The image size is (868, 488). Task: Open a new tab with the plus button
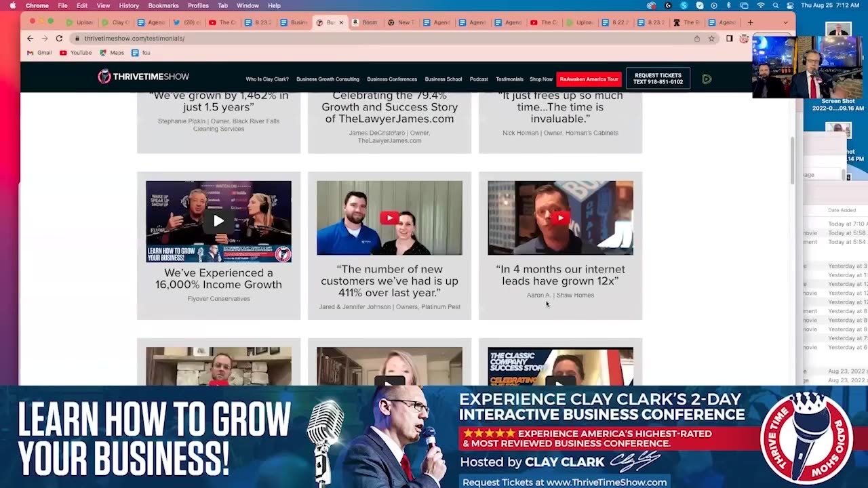click(x=750, y=22)
